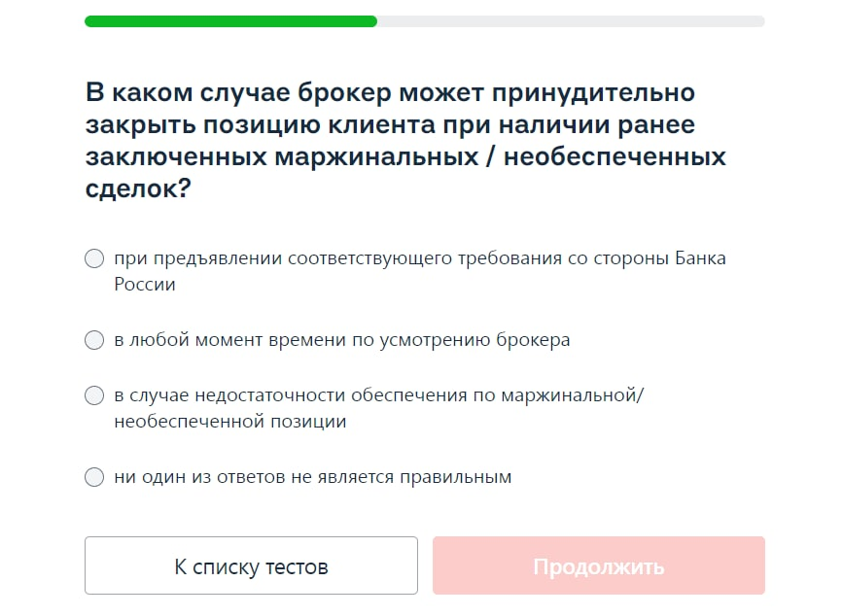Choose the radio button 'в любой момент времени по усмотрению брокера'
The image size is (843, 616).
94,340
